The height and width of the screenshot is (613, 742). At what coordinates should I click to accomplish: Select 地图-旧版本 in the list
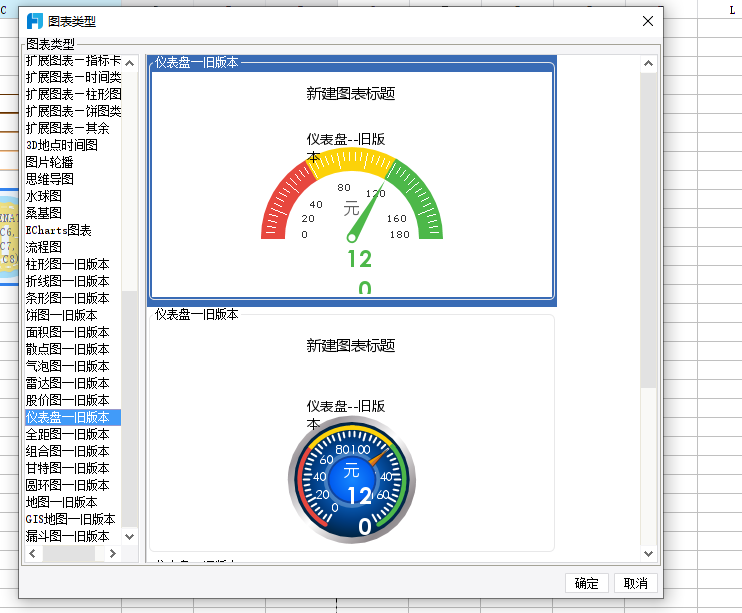coord(73,503)
